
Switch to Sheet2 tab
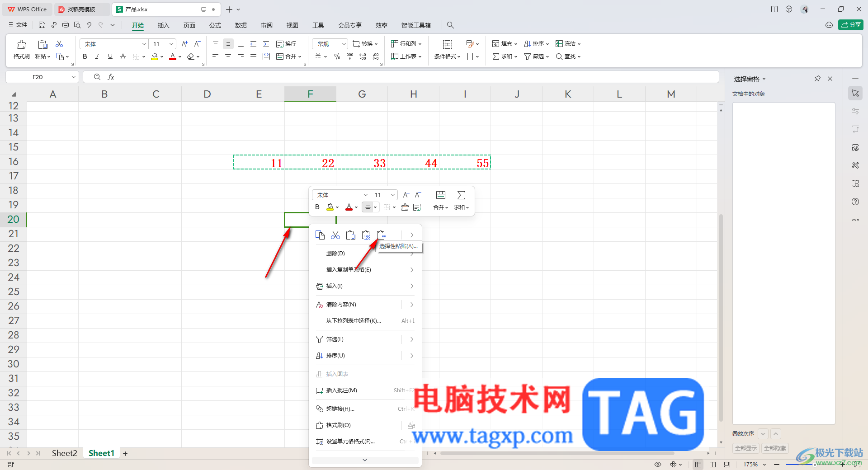point(64,453)
